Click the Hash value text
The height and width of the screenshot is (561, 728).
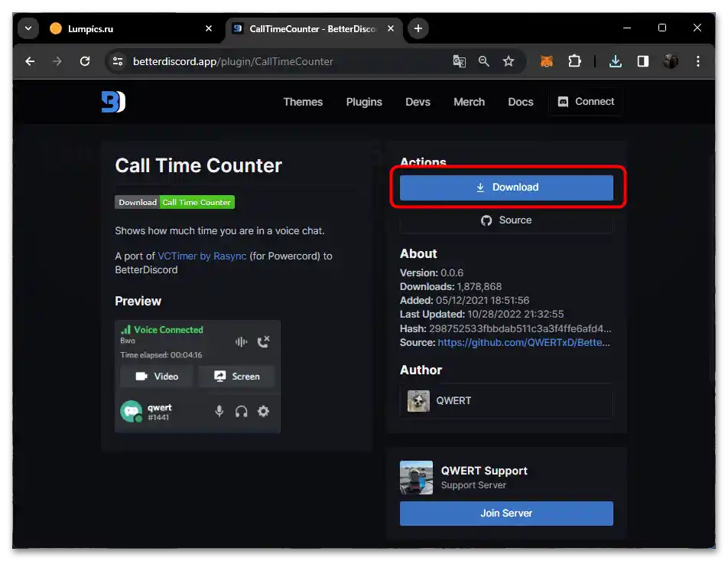tap(520, 328)
